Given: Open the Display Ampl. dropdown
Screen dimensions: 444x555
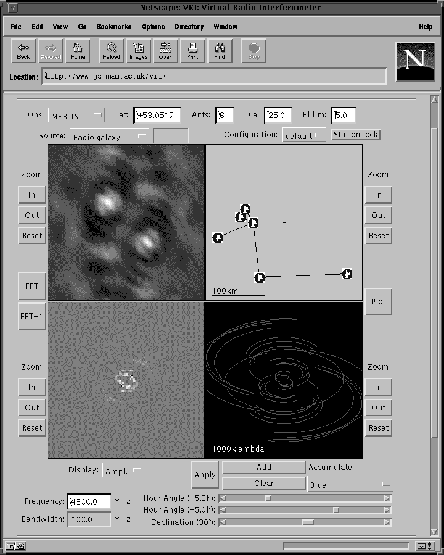Looking at the screenshot, I should click(x=122, y=471).
